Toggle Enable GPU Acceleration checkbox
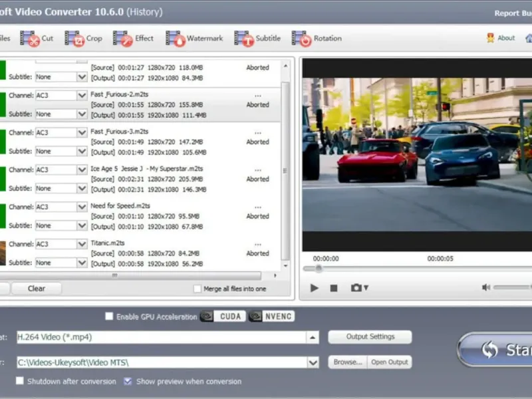Viewport: 532px width, 399px height. click(109, 317)
